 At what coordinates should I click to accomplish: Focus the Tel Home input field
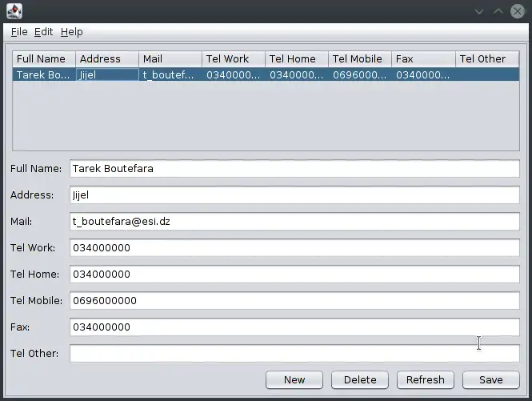click(x=294, y=275)
